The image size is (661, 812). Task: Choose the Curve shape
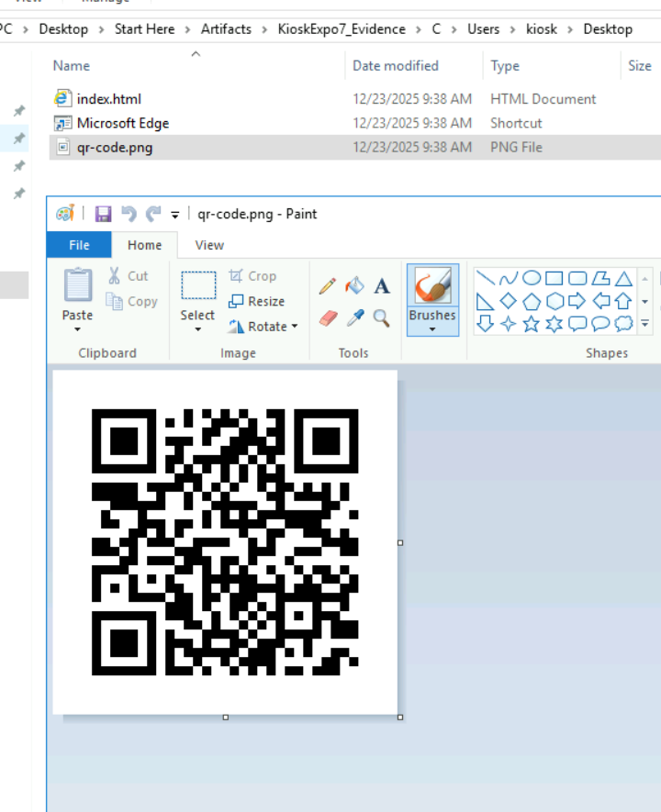(509, 278)
